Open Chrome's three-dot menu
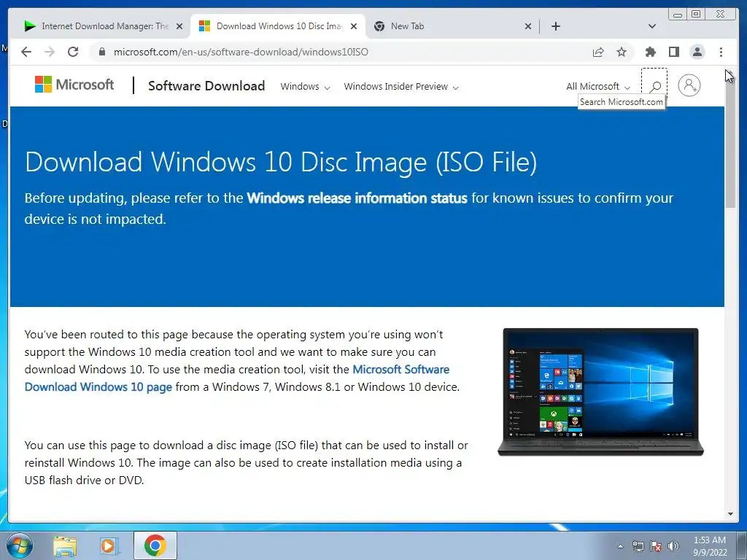Screen dimensions: 747x560 [x=721, y=52]
